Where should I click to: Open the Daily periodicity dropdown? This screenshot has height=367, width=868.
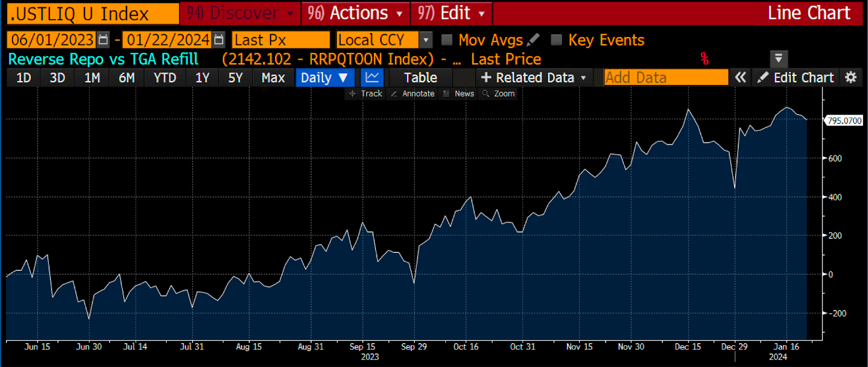[x=324, y=78]
